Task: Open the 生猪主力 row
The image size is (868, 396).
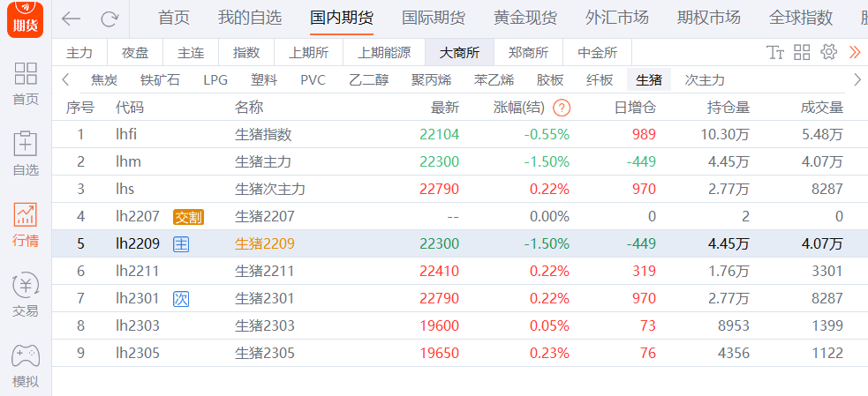Action: [x=459, y=161]
